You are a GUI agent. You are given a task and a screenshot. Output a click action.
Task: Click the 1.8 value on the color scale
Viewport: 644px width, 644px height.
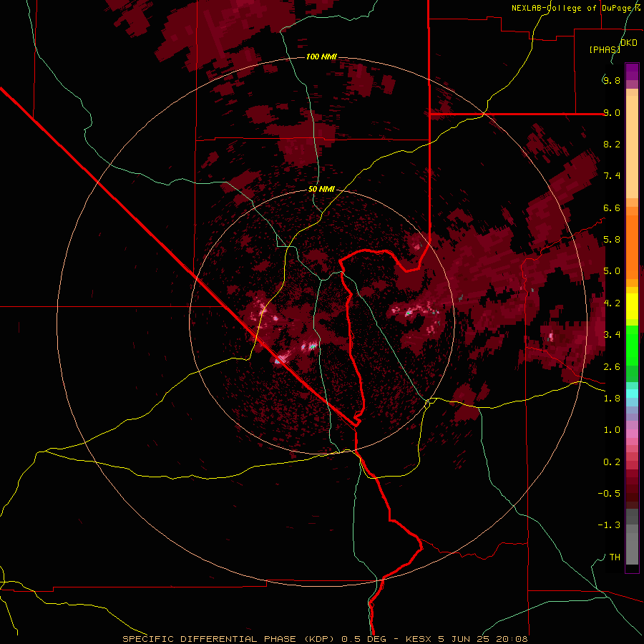coord(612,398)
